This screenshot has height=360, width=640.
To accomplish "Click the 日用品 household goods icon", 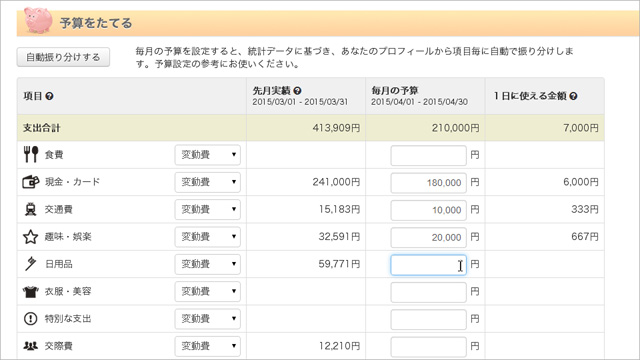I will tap(31, 264).
